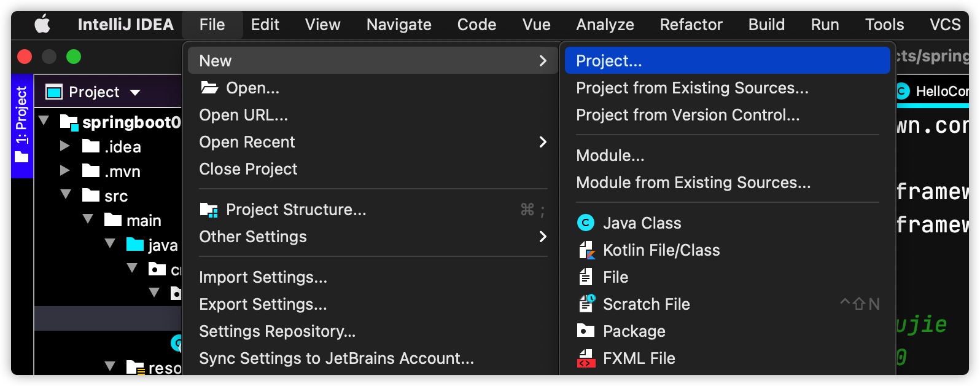The width and height of the screenshot is (980, 386).
Task: Expand the Open Recent submenu arrow
Action: (x=543, y=142)
